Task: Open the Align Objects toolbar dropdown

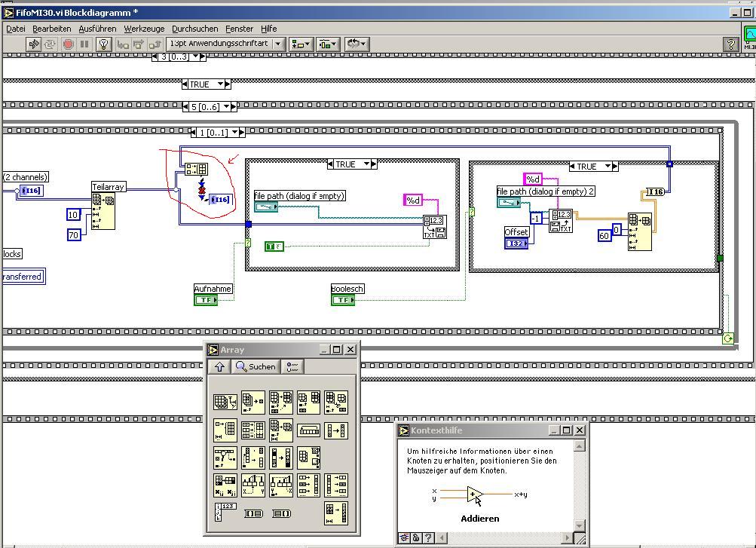Action: (x=302, y=44)
